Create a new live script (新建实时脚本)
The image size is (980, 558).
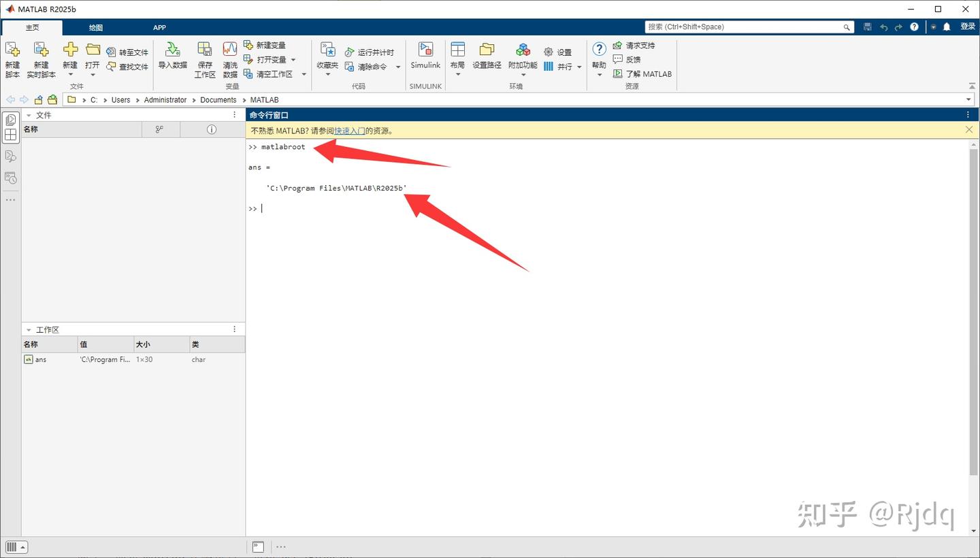click(42, 60)
